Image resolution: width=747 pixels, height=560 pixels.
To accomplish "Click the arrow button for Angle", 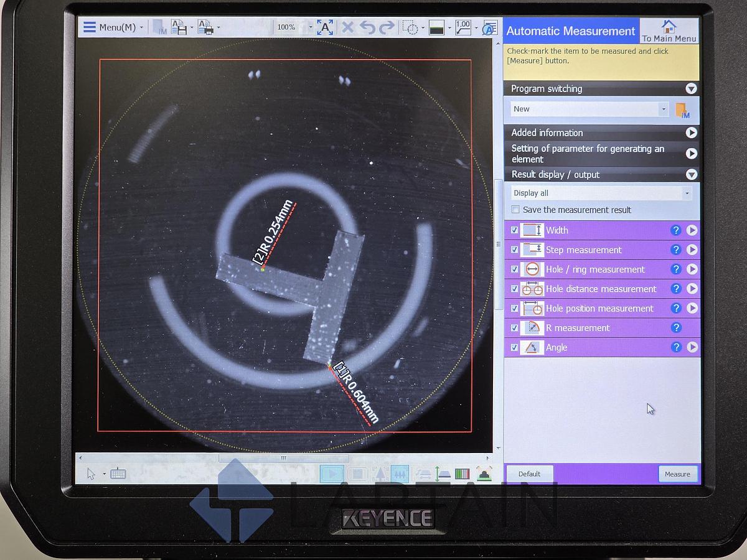I will click(692, 347).
